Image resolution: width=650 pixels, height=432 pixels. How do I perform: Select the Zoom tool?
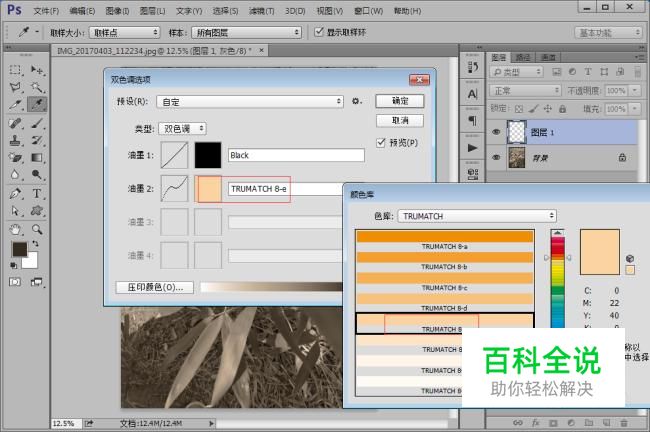pyautogui.click(x=37, y=229)
